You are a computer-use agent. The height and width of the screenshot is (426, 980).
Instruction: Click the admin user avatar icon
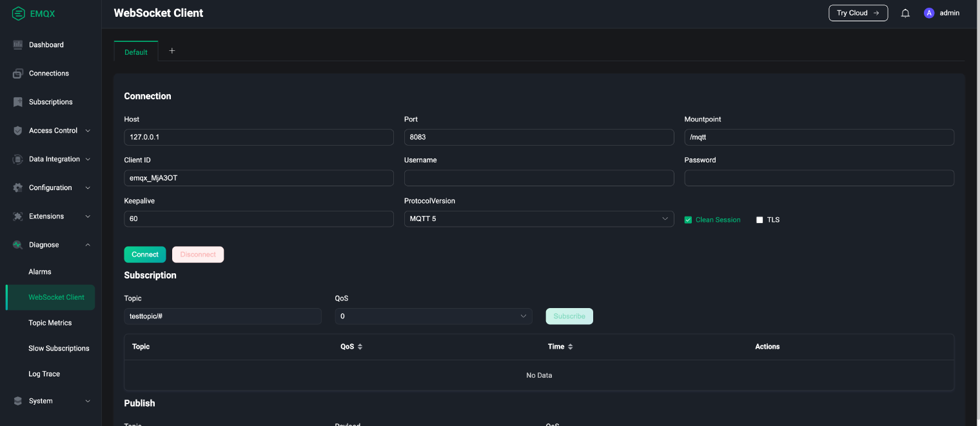pyautogui.click(x=929, y=13)
